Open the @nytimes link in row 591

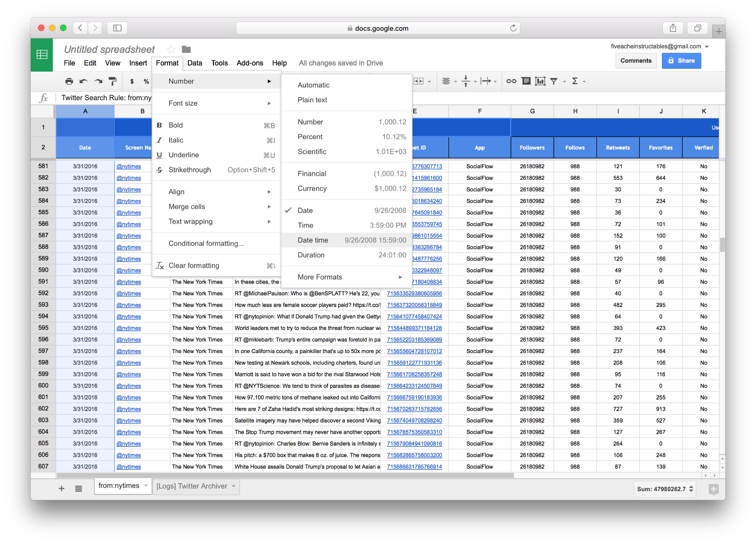click(128, 282)
